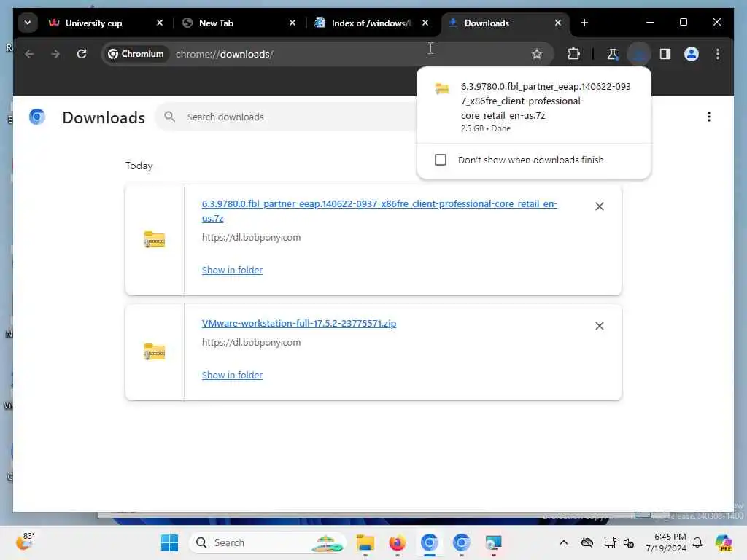Bookmark this page with star icon
747x560 pixels.
click(x=537, y=54)
